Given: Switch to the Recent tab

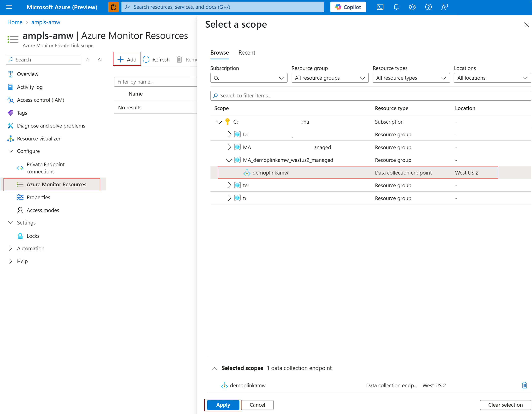Looking at the screenshot, I should [246, 53].
